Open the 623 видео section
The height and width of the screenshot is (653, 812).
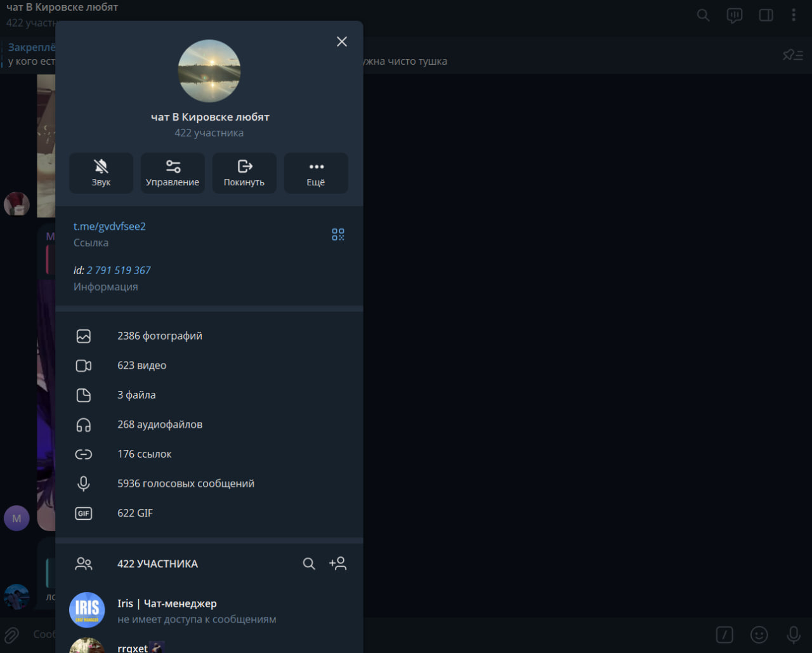click(209, 366)
